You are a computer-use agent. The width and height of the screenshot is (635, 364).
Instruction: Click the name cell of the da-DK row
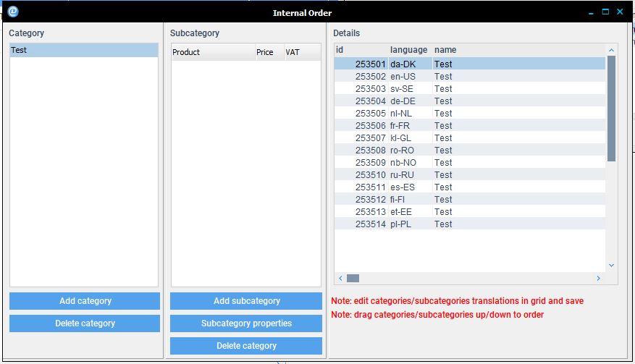click(x=518, y=64)
